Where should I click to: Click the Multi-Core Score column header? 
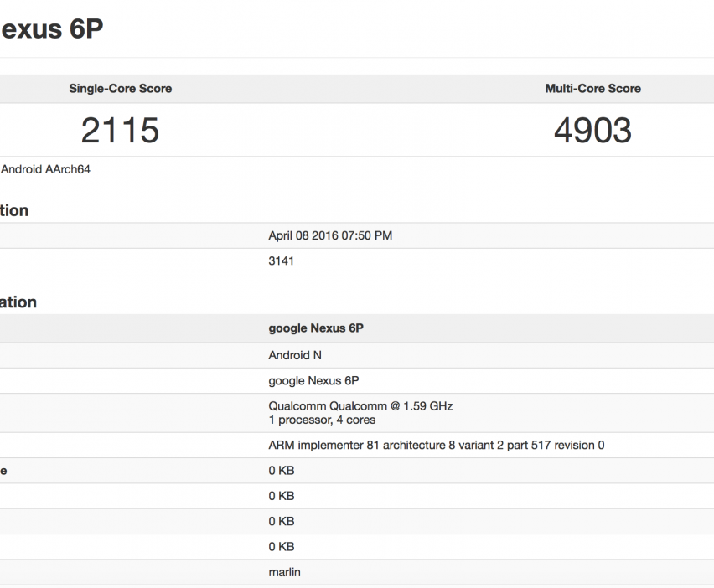592,89
